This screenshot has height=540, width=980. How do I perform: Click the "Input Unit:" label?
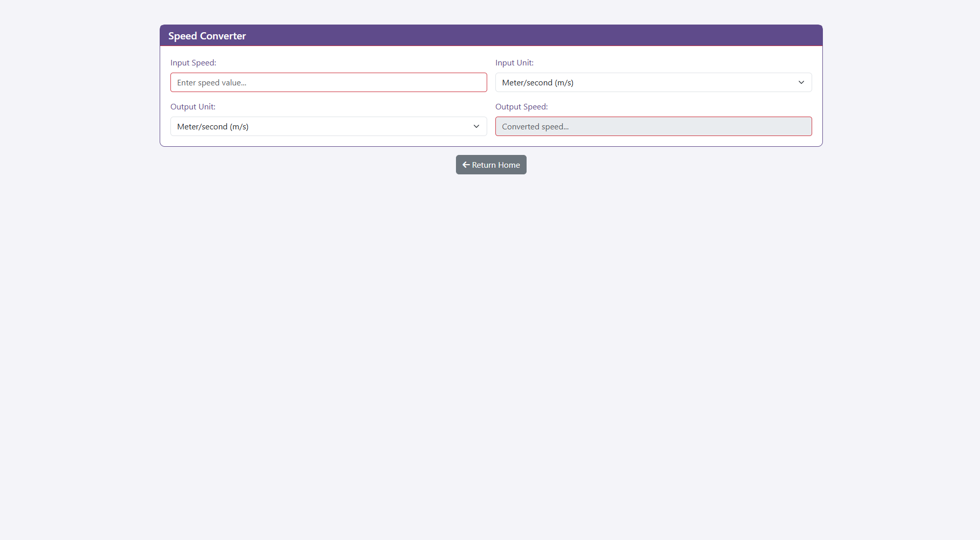point(514,62)
